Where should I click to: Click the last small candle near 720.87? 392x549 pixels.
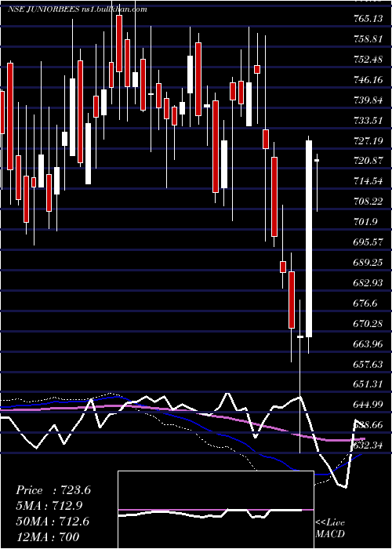coord(317,160)
